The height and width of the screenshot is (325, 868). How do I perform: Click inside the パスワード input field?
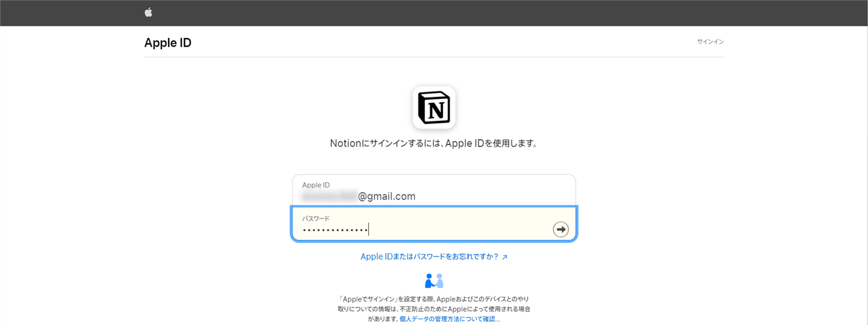[x=452, y=229]
